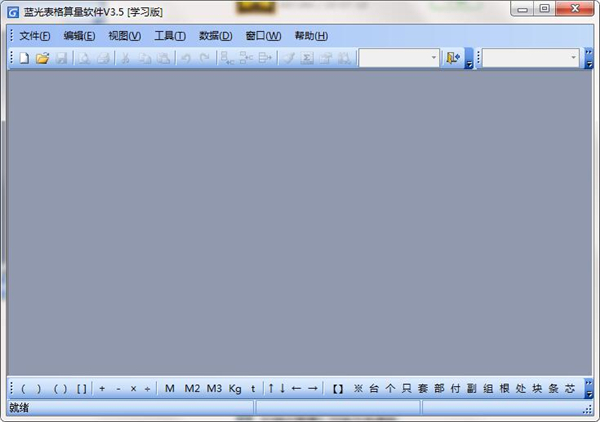Screen dimensions: 600x422
Task: Insert the down arrow symbol
Action: click(282, 388)
